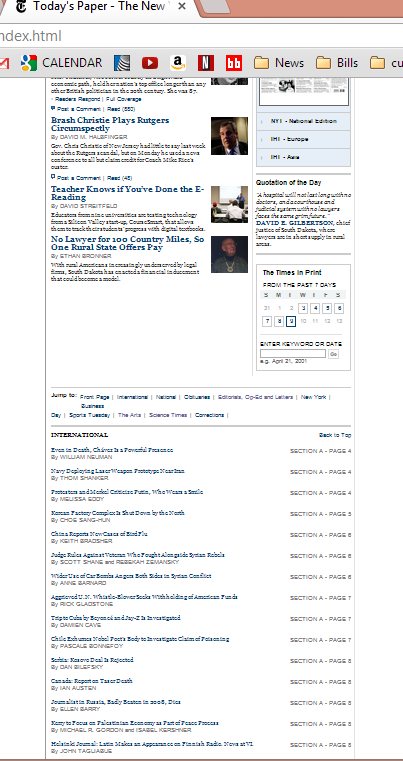This screenshot has height=761, width=403.
Task: Jump to the Obituaries section
Action: [197, 397]
